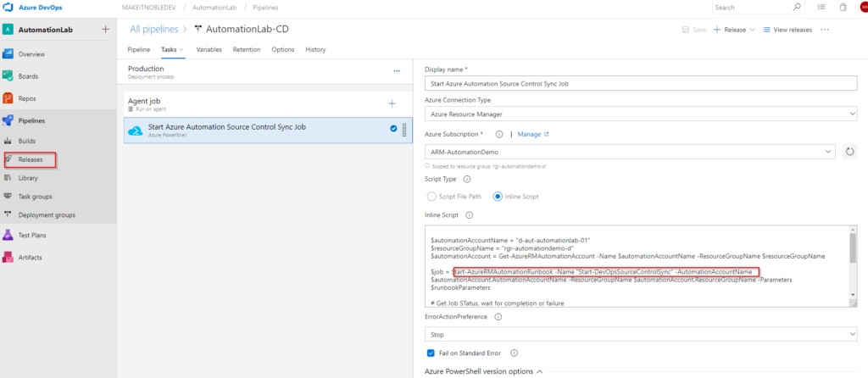Screen dimensions: 868x378
Task: Open the Deployment groups icon
Action: [8, 214]
